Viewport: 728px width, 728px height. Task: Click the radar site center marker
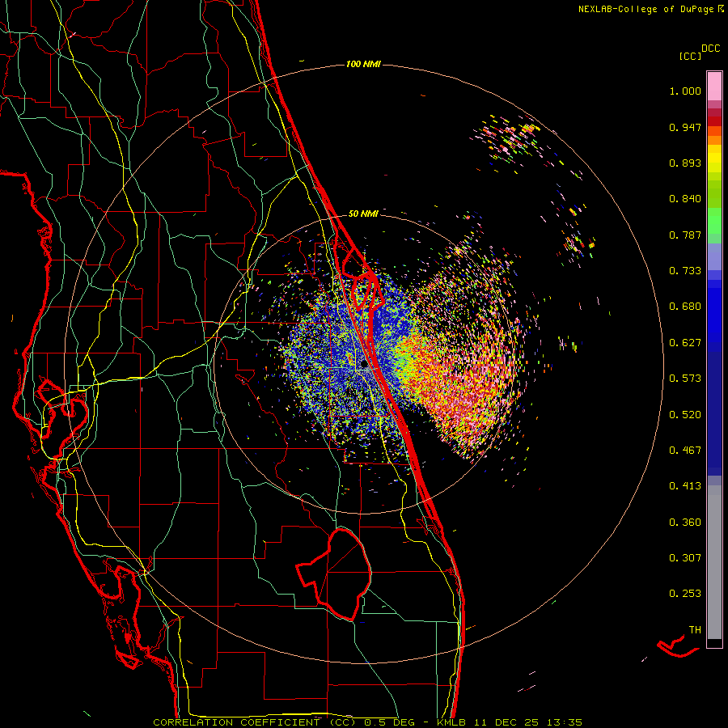[x=364, y=365]
